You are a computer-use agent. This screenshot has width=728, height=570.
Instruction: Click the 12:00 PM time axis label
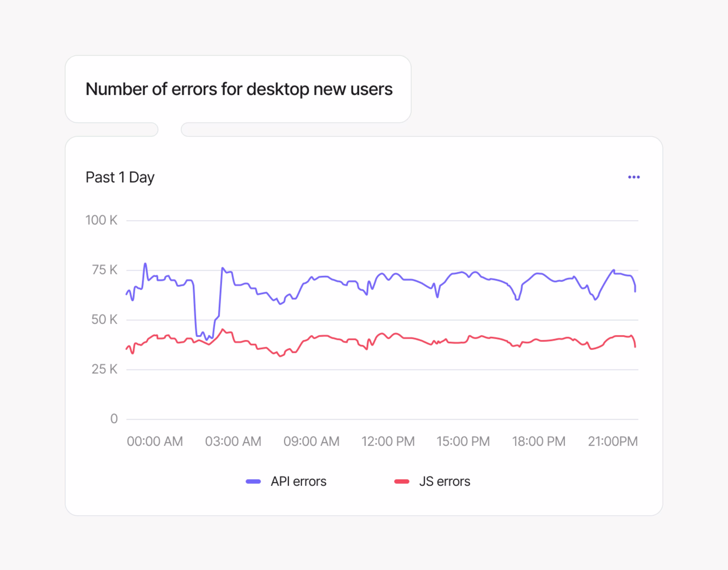[388, 442]
